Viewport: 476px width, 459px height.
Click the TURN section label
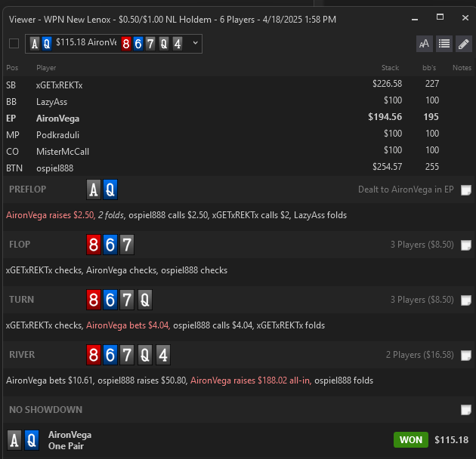[22, 300]
